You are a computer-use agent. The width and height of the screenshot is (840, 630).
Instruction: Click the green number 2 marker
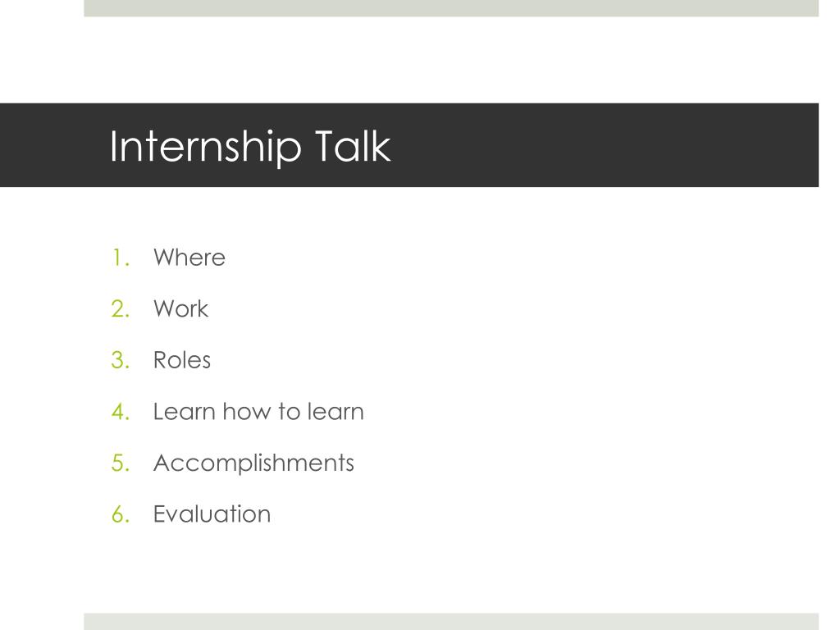(x=121, y=309)
